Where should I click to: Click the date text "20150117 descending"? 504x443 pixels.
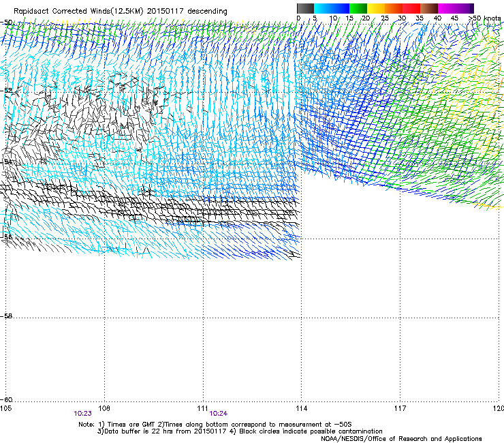[x=187, y=12]
